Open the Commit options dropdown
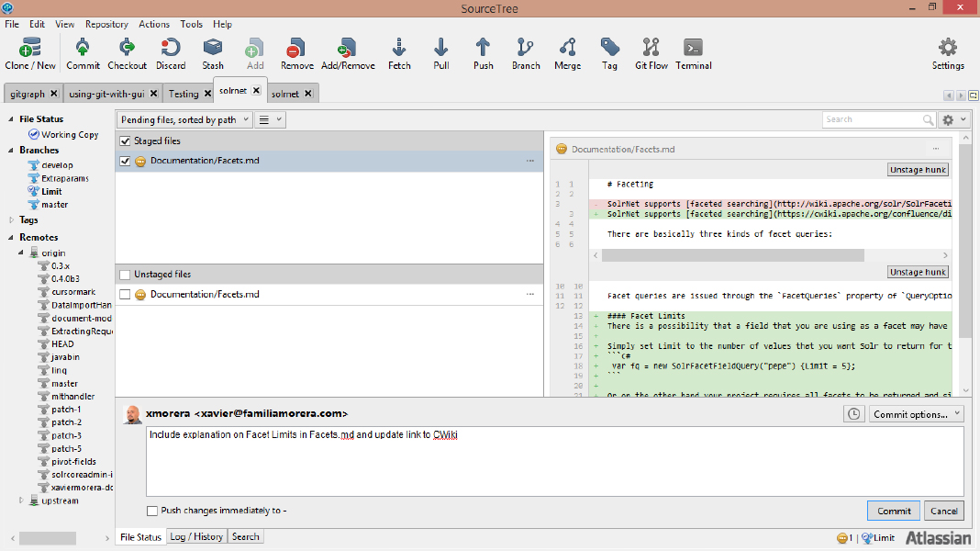Image resolution: width=980 pixels, height=551 pixels. (916, 414)
